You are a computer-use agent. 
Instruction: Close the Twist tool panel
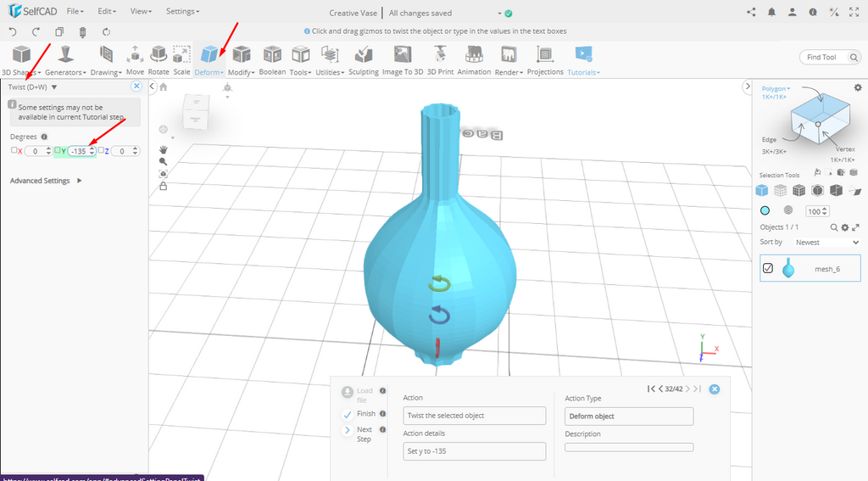point(136,86)
